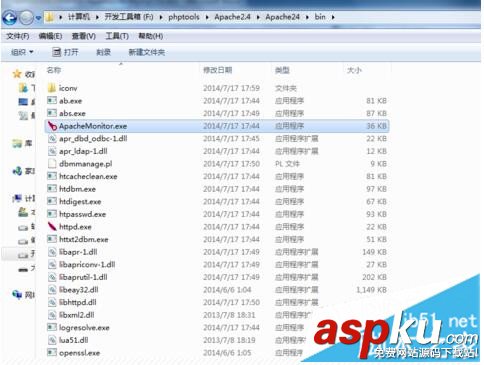This screenshot has height=365, width=484.
Task: Open the recent locations dropdown arrow
Action: tap(38, 18)
